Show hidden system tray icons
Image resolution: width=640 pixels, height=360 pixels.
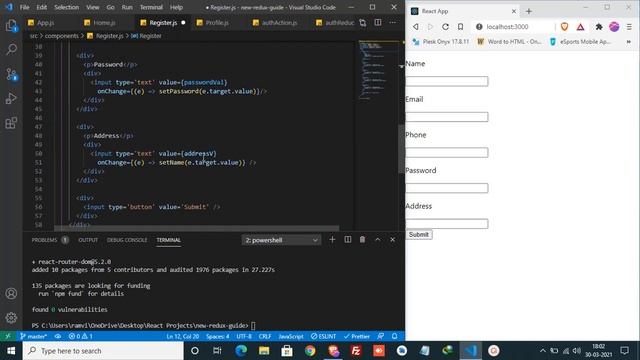click(542, 351)
